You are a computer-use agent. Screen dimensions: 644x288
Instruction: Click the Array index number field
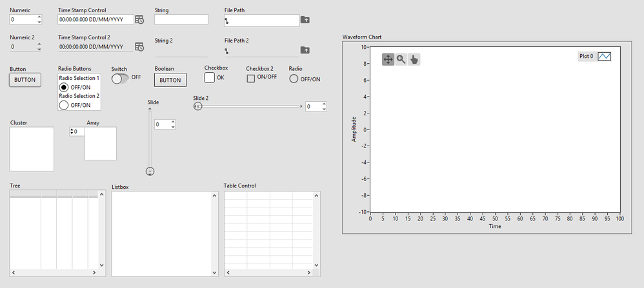coord(79,131)
